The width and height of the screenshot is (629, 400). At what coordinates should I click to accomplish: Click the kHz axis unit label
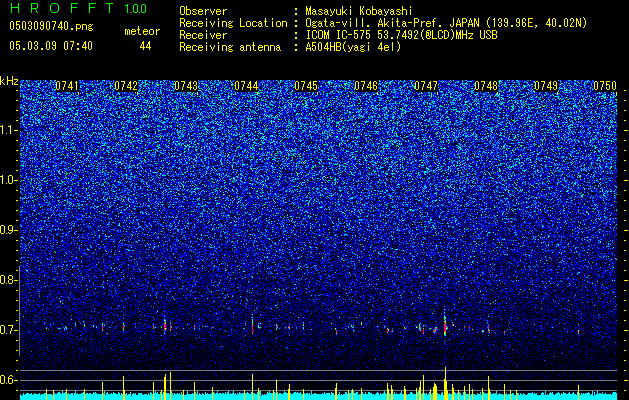[x=9, y=81]
